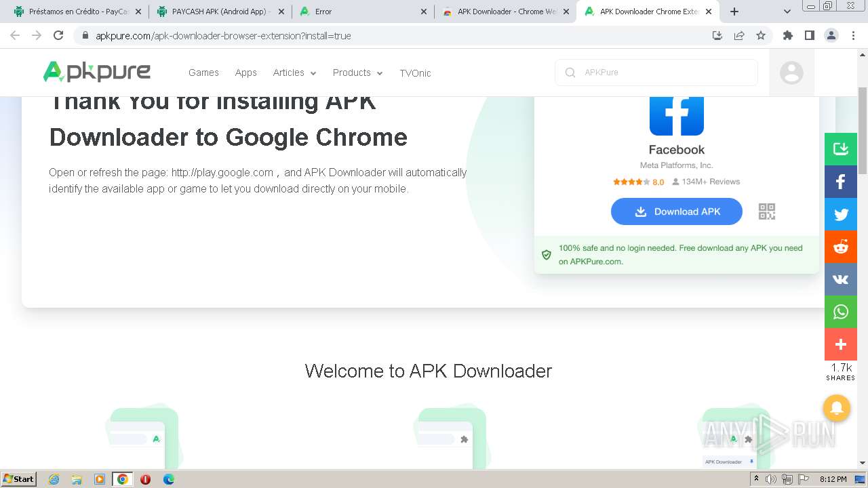
Task: Click Download APK button
Action: coord(677,211)
